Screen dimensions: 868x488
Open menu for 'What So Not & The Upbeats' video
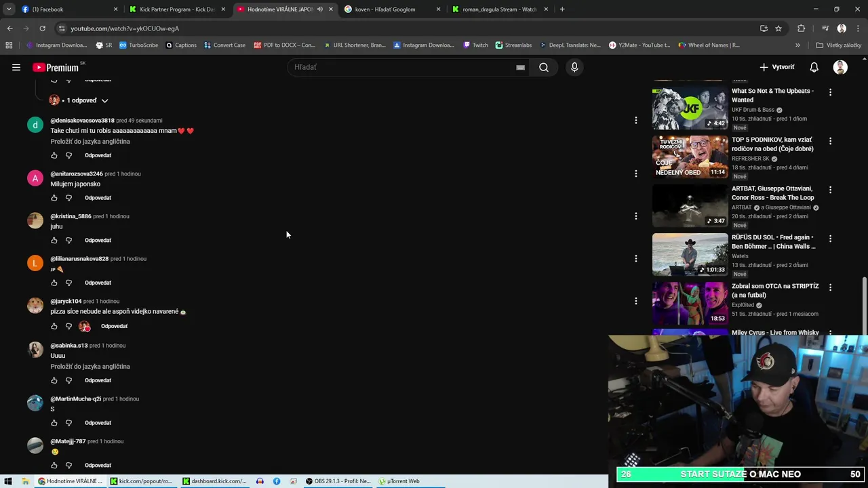point(830,92)
